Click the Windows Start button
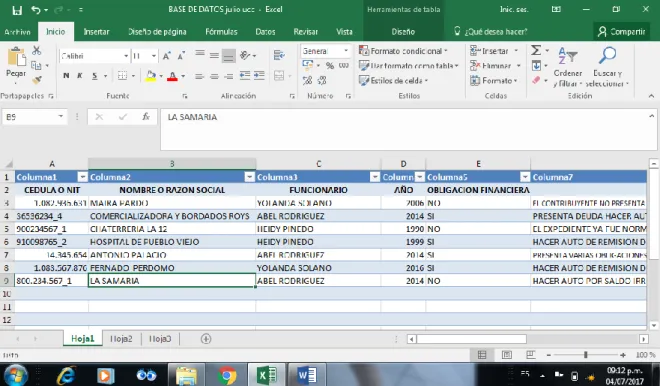The image size is (660, 386). [x=15, y=375]
